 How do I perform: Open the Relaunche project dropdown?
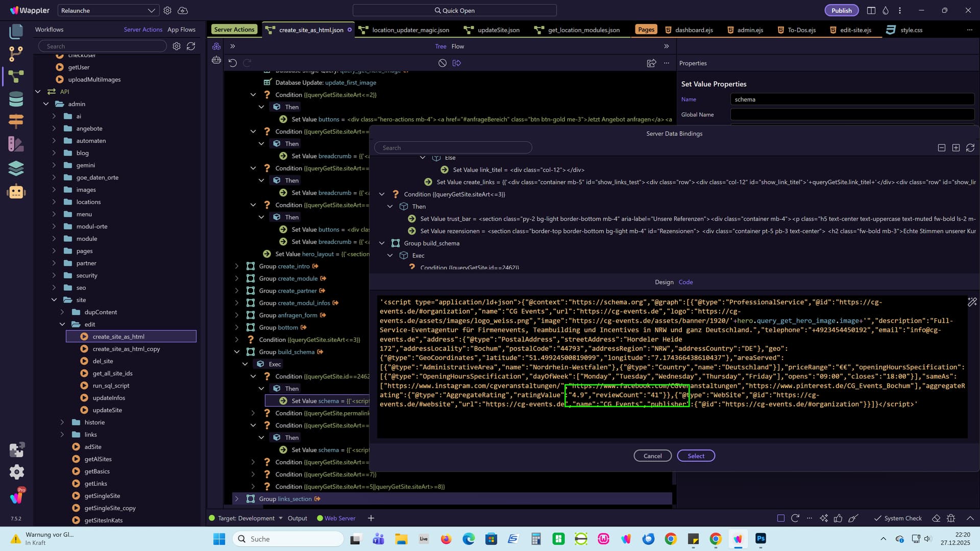[x=108, y=10]
